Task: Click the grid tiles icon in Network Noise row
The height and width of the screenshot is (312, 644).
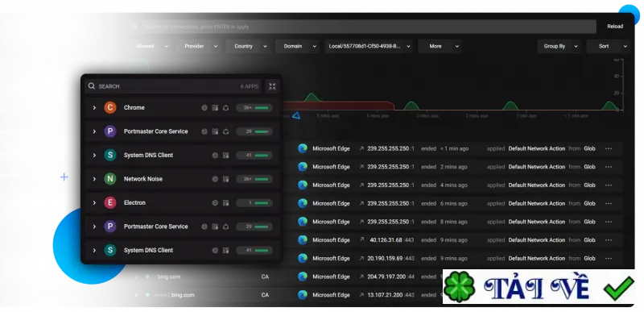Action: [x=225, y=179]
